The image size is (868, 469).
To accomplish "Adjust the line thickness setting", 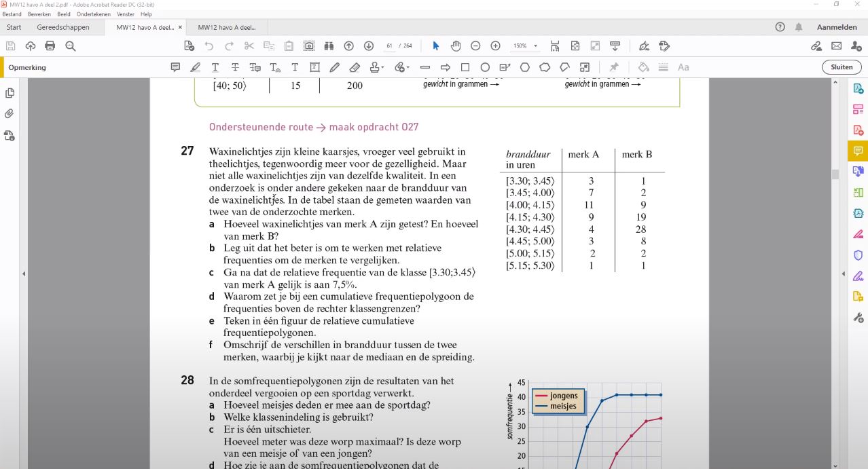I will point(664,67).
